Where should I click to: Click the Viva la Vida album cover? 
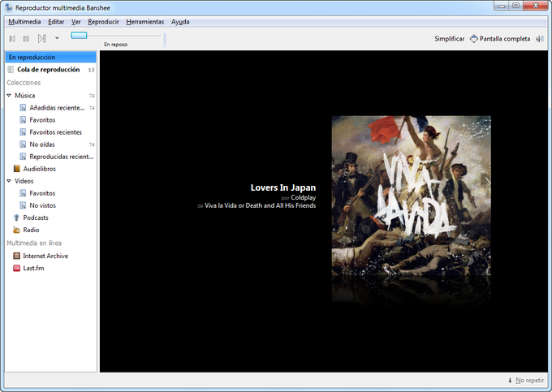[x=412, y=196]
